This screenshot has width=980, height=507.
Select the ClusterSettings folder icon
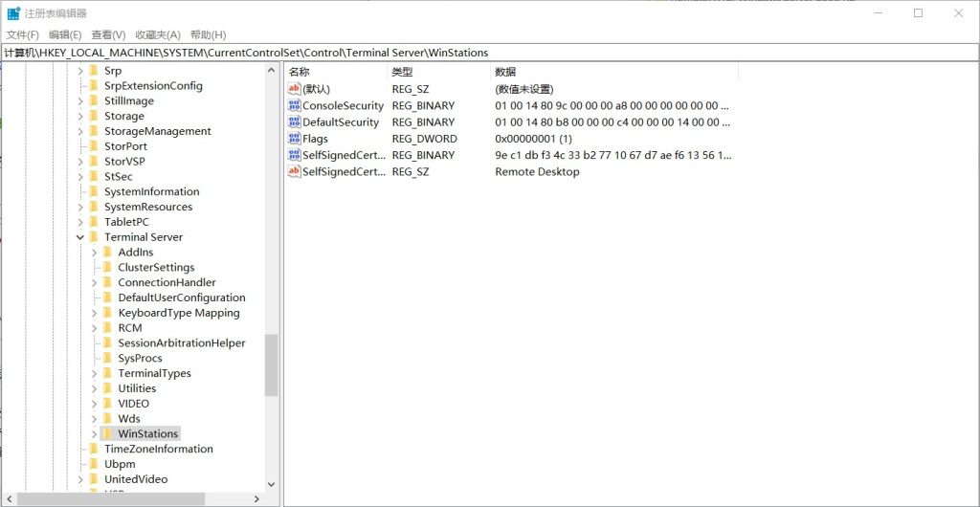[107, 267]
